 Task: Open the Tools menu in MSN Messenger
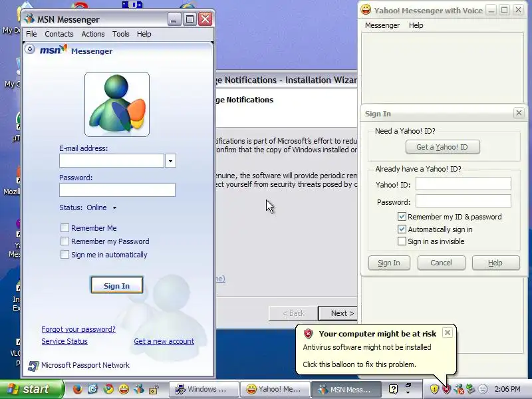click(121, 34)
